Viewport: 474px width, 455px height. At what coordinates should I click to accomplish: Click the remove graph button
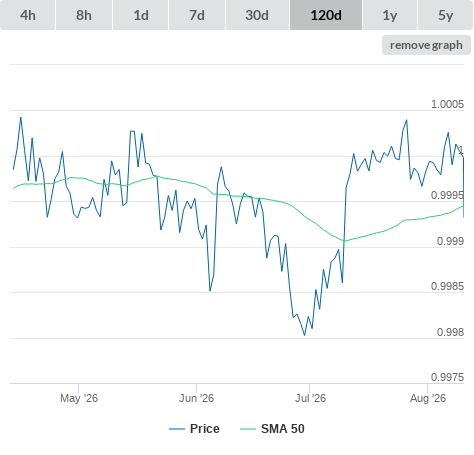point(426,45)
